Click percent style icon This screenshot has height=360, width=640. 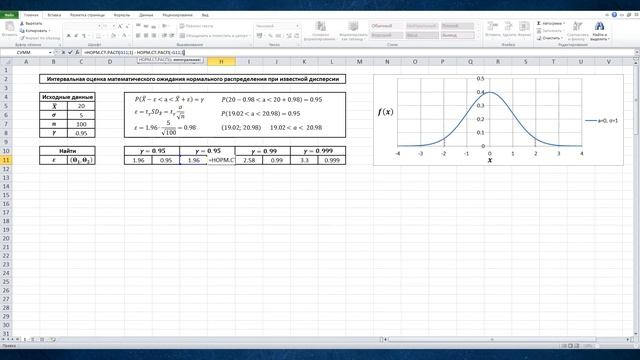point(270,36)
